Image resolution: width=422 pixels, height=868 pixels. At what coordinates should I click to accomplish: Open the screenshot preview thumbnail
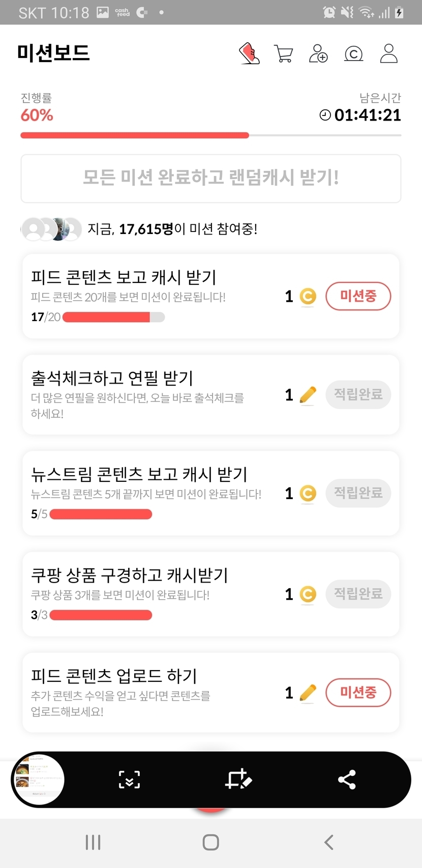[x=39, y=779]
